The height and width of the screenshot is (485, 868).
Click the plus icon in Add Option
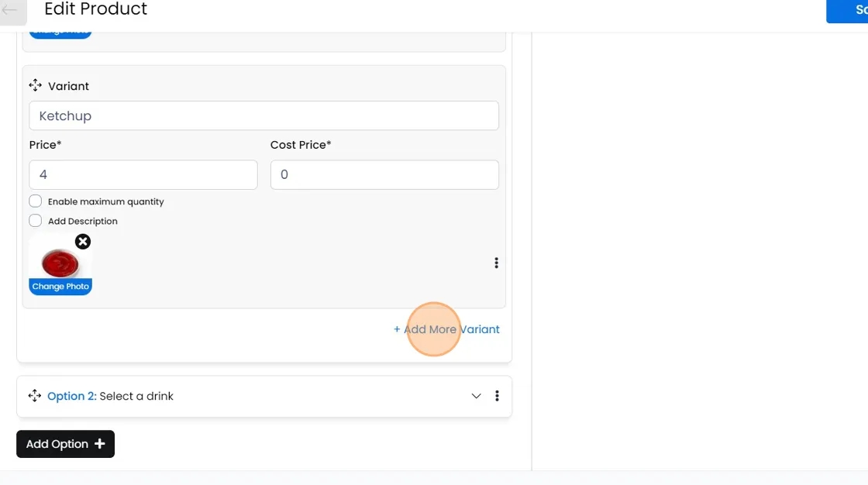click(99, 444)
